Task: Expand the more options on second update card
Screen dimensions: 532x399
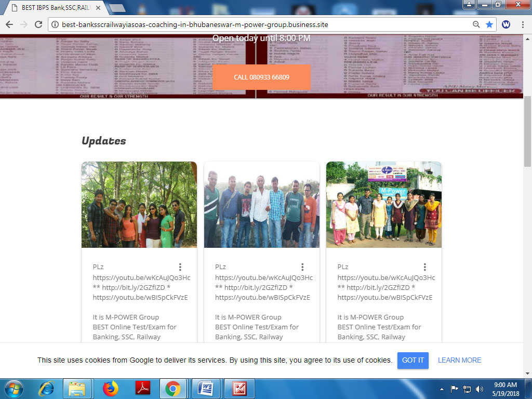Action: (302, 267)
